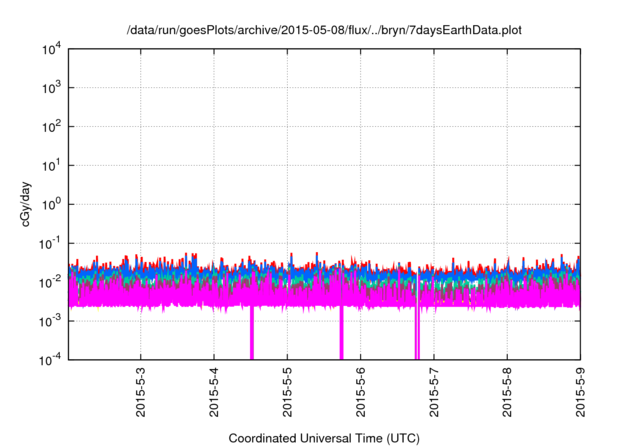Click the magenta data dropout before 2015-5-7
Viewport: 640px width, 448px height.
click(x=418, y=333)
